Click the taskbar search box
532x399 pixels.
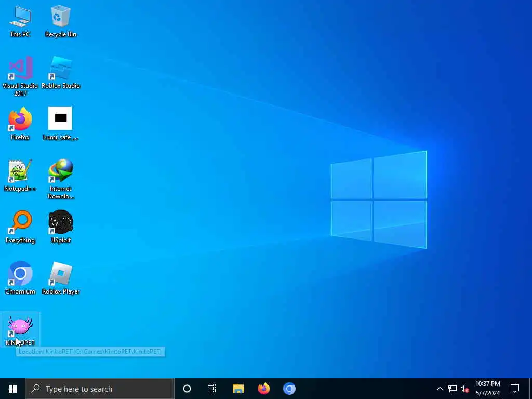99,389
